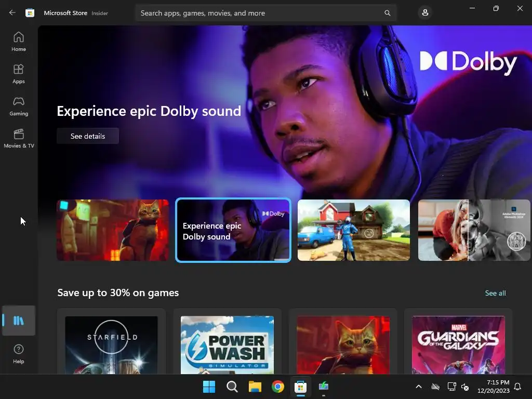Open Google Chrome from taskbar
The width and height of the screenshot is (532, 399).
(x=278, y=387)
